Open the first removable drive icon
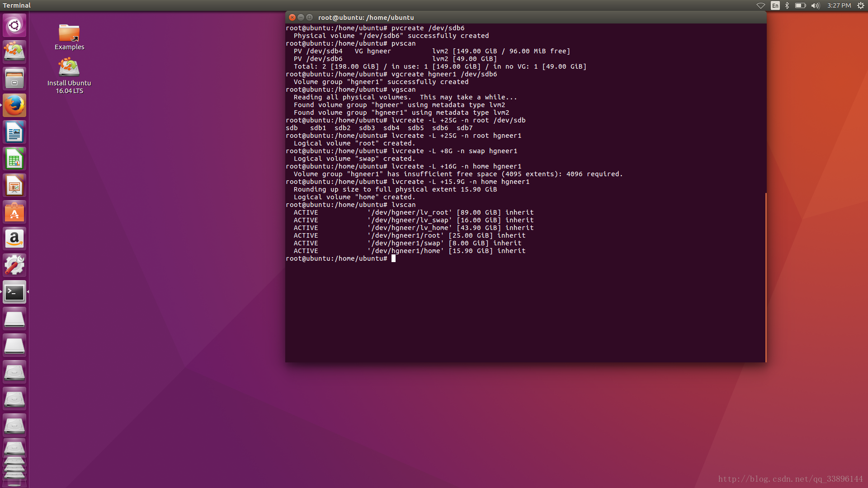 coord(14,319)
